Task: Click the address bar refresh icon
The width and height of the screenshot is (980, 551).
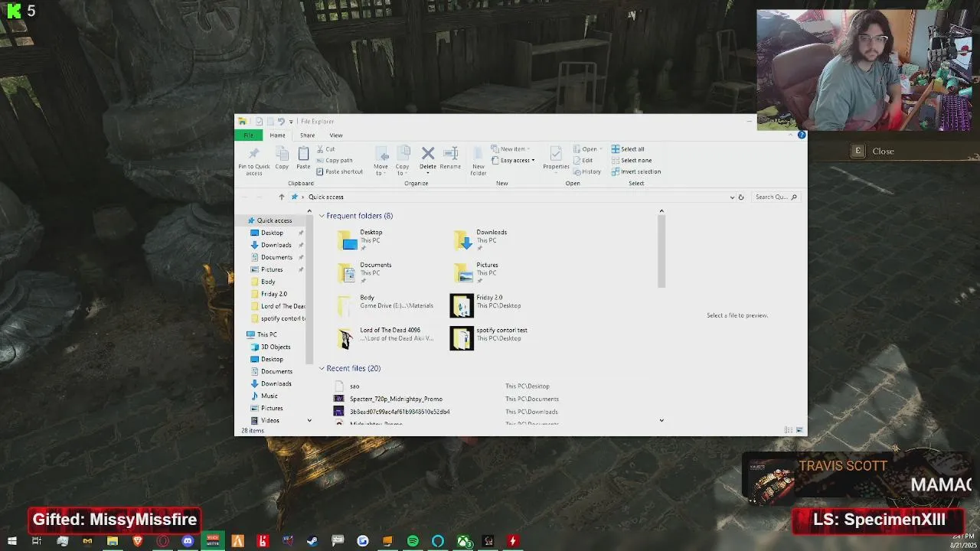Action: [740, 197]
